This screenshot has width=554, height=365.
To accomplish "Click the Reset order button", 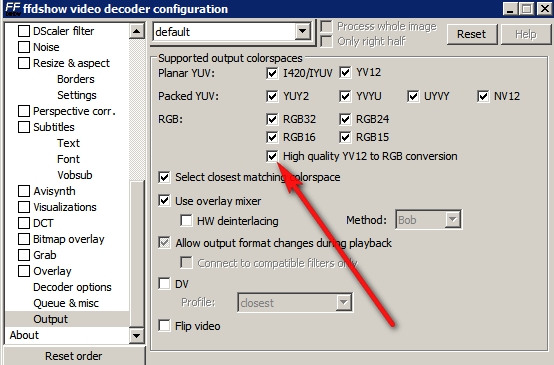I will [x=74, y=356].
